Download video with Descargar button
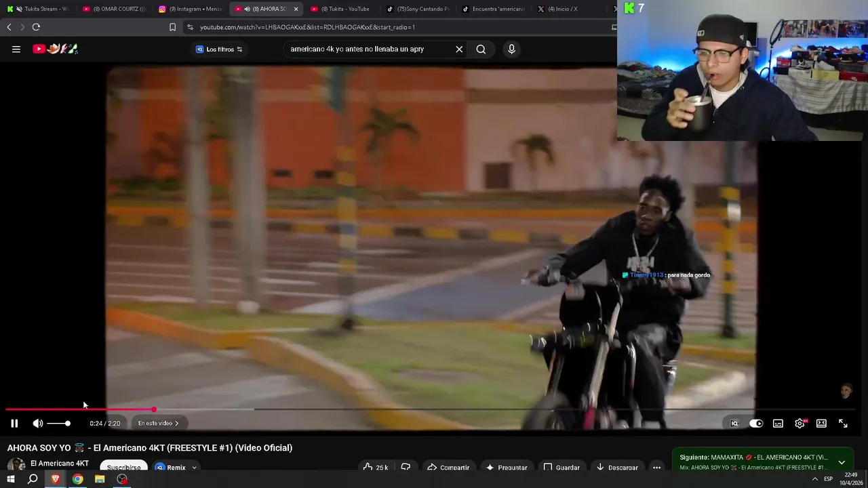 coord(617,467)
